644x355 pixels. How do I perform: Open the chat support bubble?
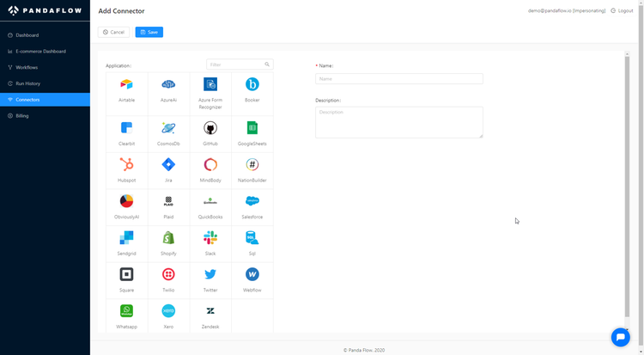(620, 338)
